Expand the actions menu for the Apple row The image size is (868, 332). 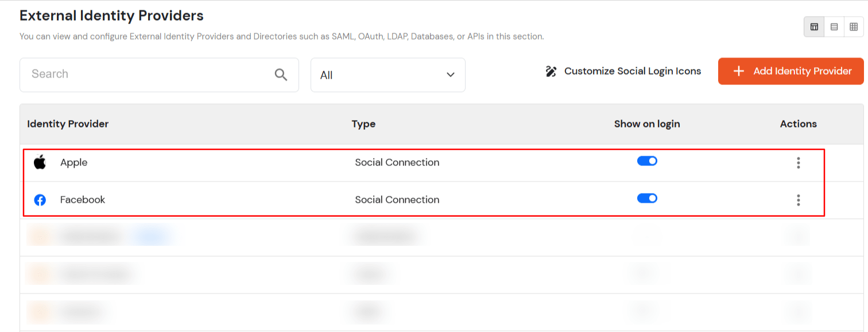point(798,163)
